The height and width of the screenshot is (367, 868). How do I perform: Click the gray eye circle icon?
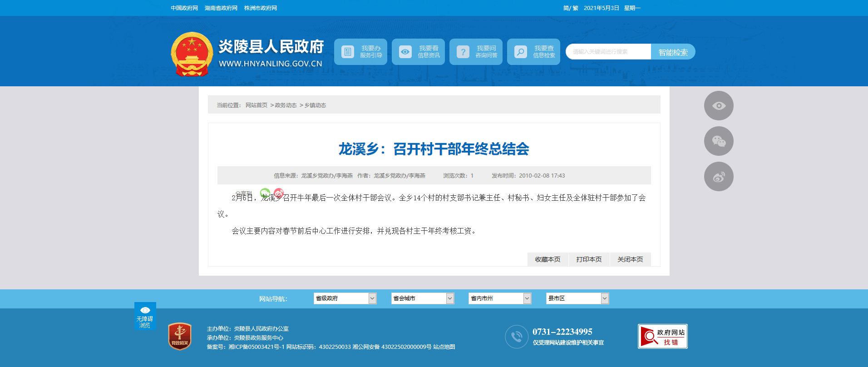point(718,106)
